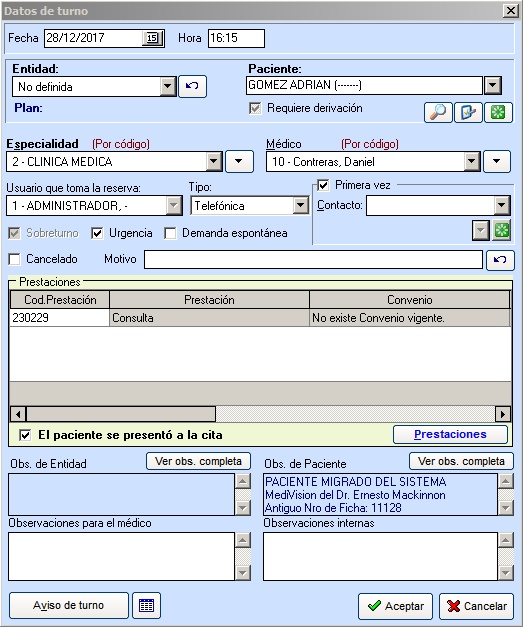The image size is (523, 627).
Task: Select No existe Convenio vigente cell
Action: point(410,318)
